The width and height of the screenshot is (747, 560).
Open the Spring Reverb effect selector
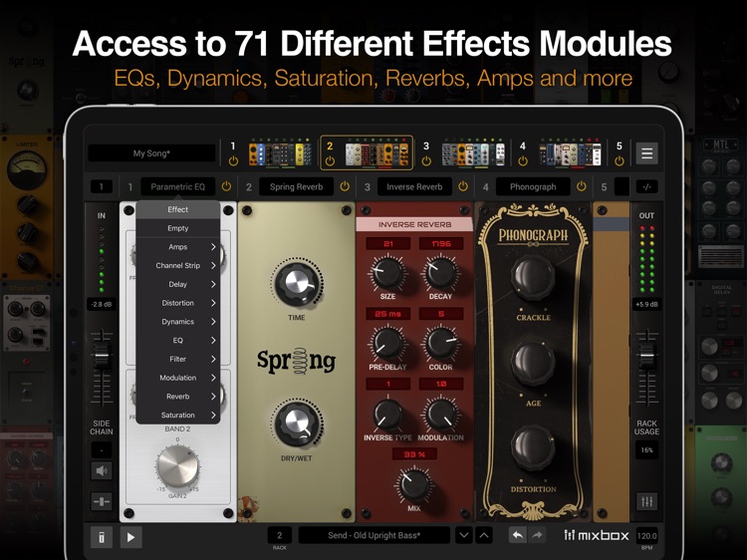(296, 186)
